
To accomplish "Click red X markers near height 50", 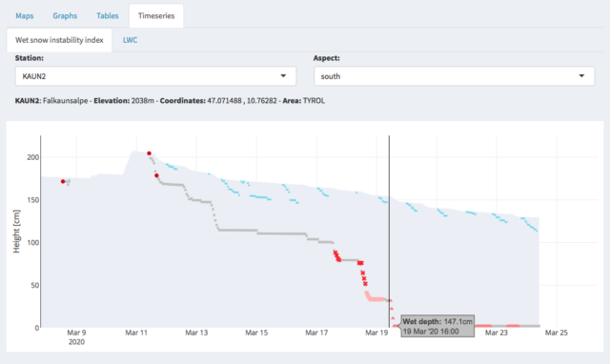I will (364, 277).
